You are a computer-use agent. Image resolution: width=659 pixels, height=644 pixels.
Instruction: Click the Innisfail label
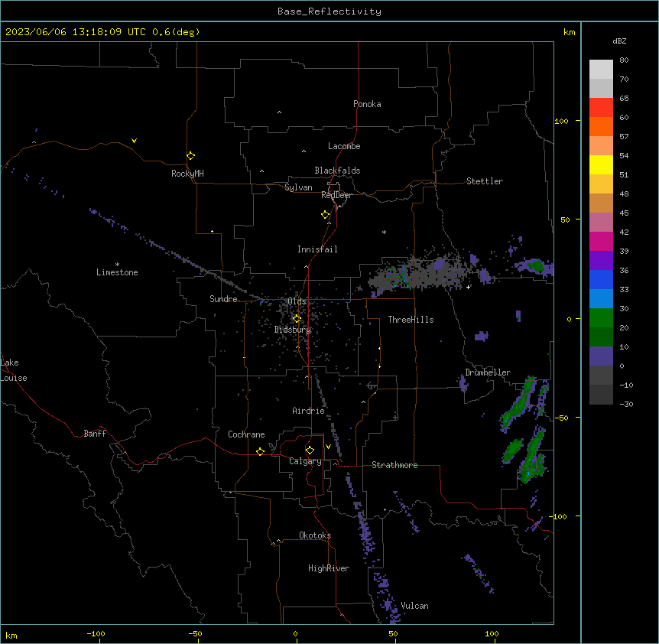tap(317, 249)
